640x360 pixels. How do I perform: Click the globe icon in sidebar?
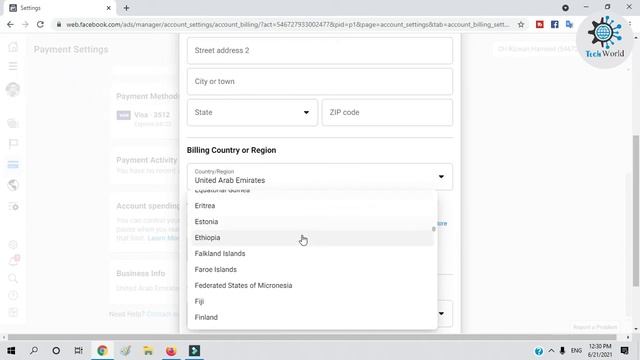13,185
